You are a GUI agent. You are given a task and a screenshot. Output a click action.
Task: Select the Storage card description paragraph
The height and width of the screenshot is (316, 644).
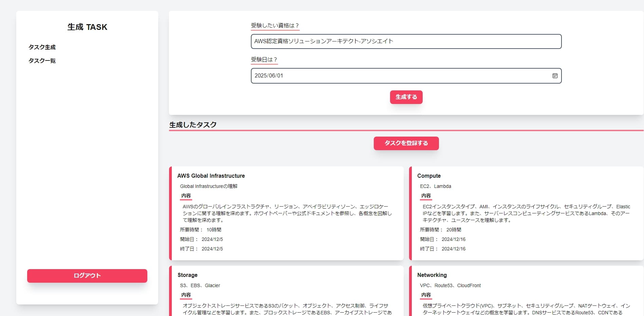click(287, 309)
